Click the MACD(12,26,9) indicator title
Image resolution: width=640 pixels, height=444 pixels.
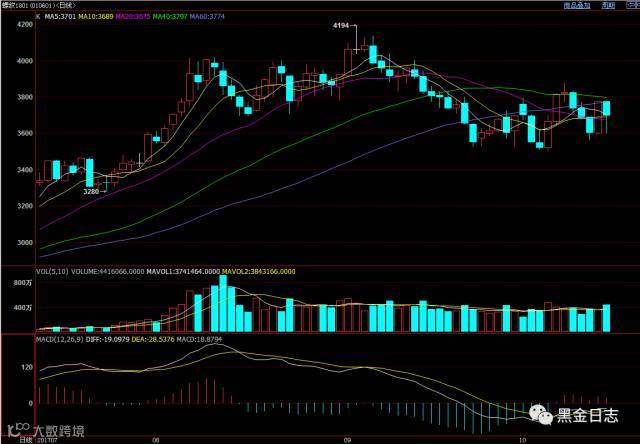point(60,340)
